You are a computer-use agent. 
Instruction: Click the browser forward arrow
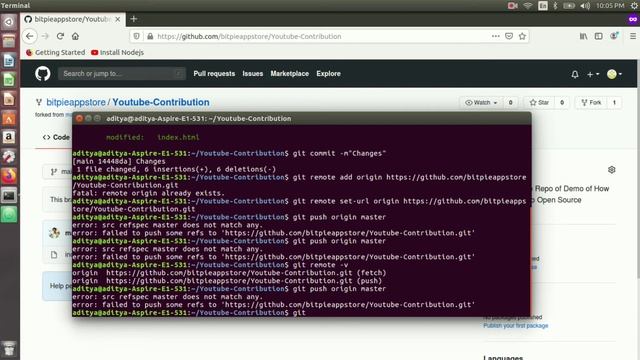click(x=45, y=36)
